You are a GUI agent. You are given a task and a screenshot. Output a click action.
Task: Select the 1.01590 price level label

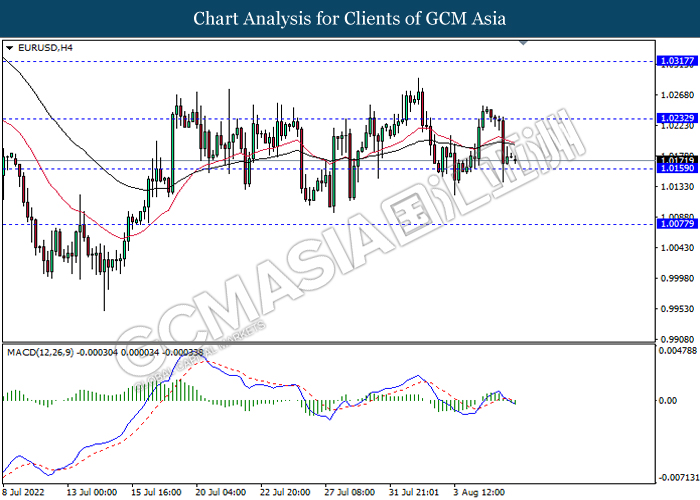677,168
